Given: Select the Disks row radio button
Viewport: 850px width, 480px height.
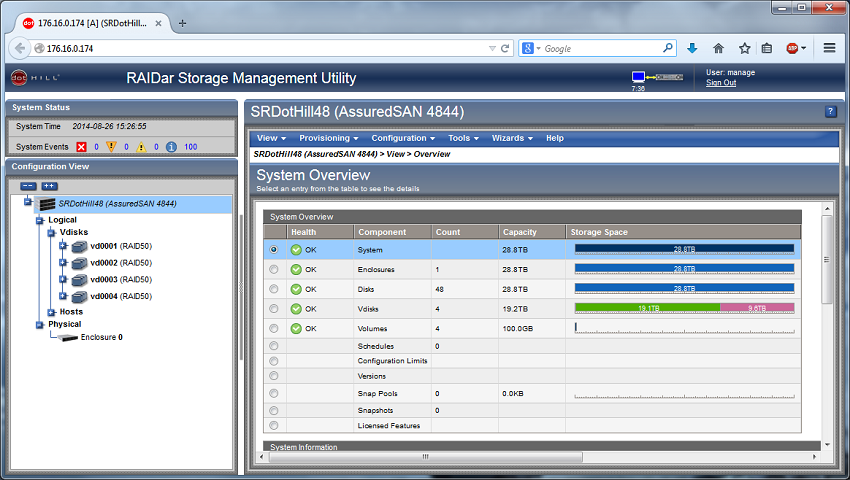Looking at the screenshot, I should tap(274, 289).
